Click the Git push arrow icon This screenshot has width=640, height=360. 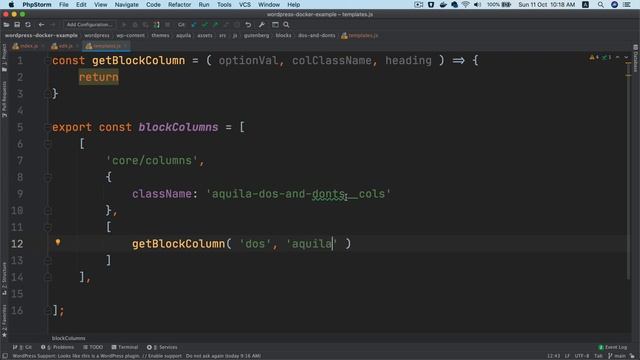(215, 25)
